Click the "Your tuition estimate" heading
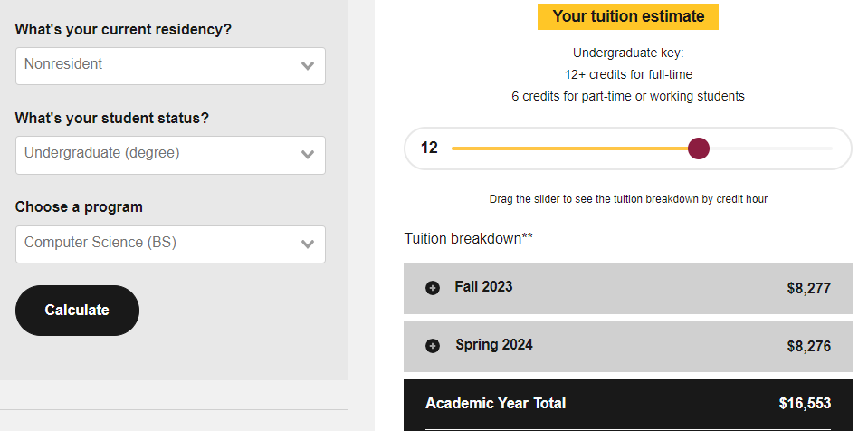868x431 pixels. (627, 16)
